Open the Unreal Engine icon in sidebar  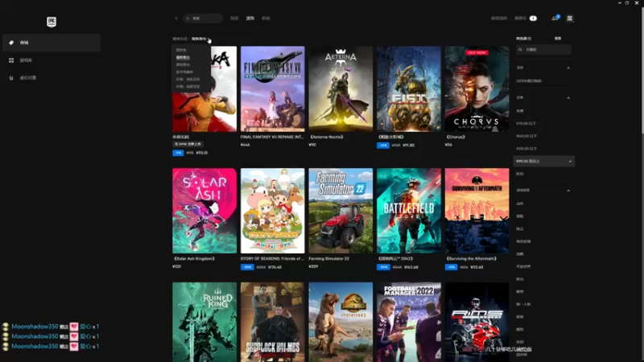pos(11,78)
